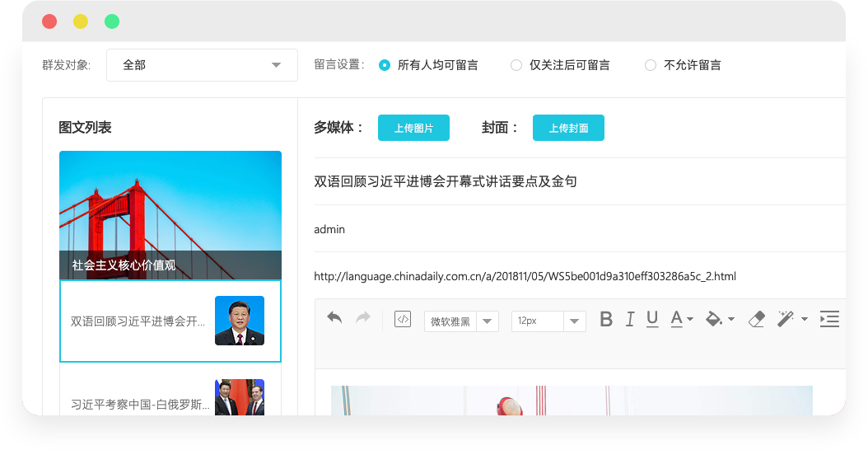Undo the last edit in editor toolbar

334,317
